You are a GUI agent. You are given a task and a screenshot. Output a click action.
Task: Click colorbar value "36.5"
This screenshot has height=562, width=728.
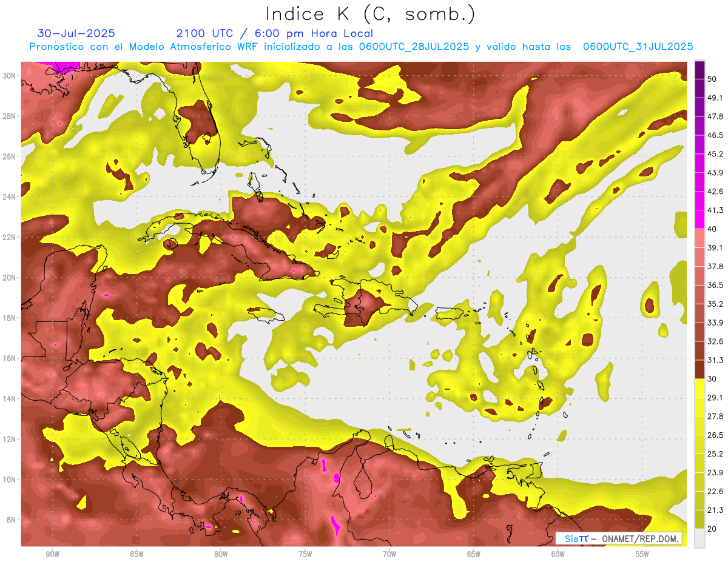tap(715, 285)
